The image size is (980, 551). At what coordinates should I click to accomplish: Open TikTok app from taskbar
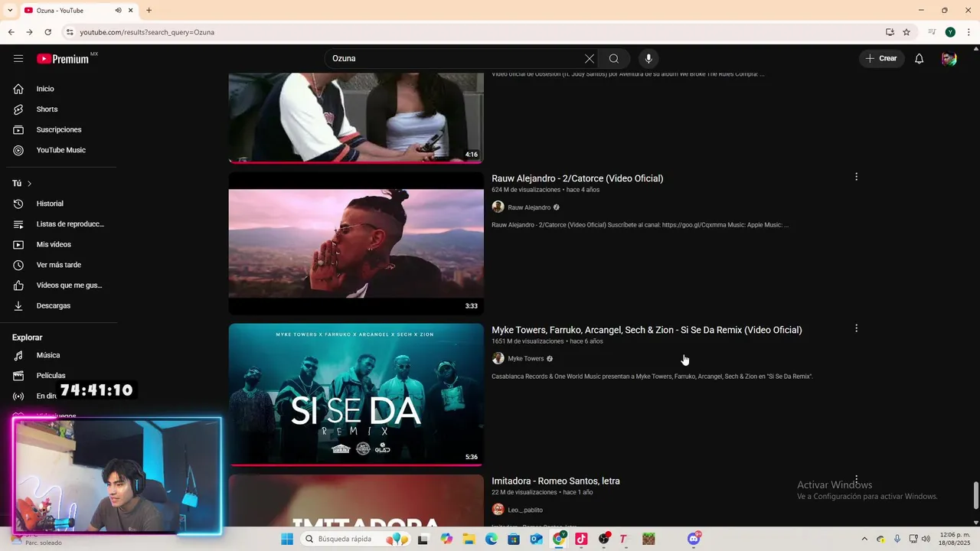581,539
